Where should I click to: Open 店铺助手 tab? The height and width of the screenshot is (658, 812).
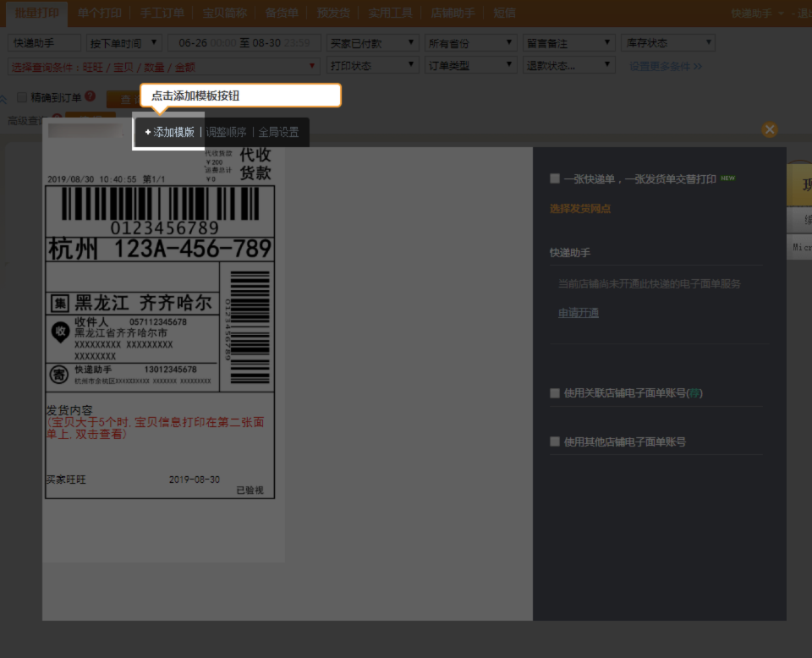453,13
